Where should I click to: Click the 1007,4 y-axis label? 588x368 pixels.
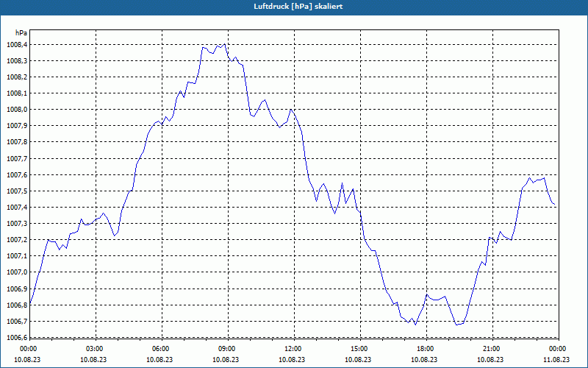[17, 208]
